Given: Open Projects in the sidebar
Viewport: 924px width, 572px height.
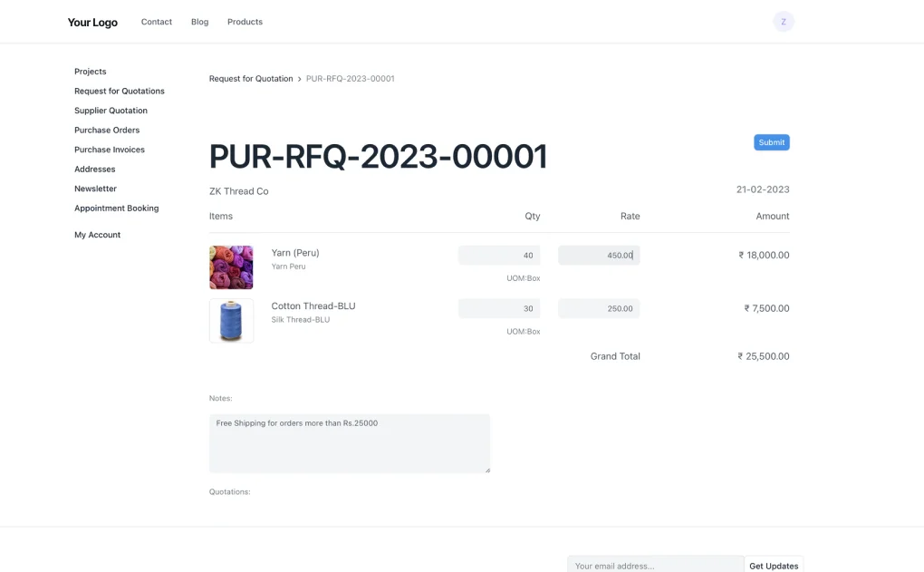Looking at the screenshot, I should pos(91,72).
